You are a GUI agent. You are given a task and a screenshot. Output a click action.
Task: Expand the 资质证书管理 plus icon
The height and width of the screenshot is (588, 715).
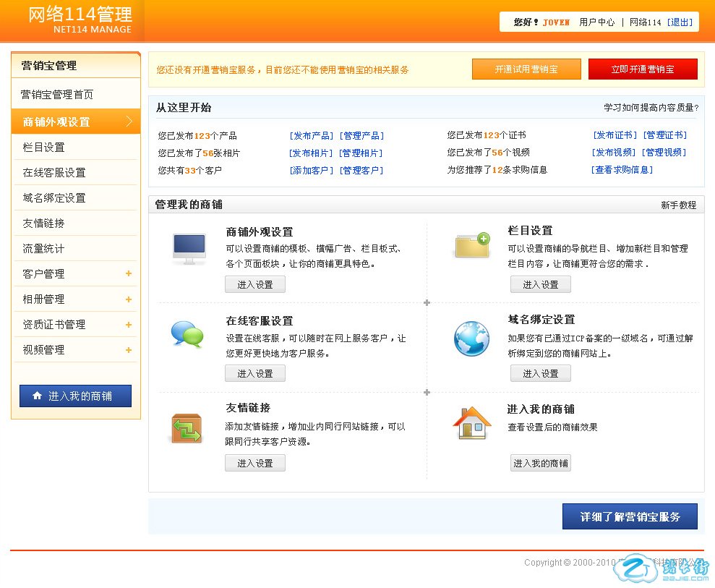129,325
